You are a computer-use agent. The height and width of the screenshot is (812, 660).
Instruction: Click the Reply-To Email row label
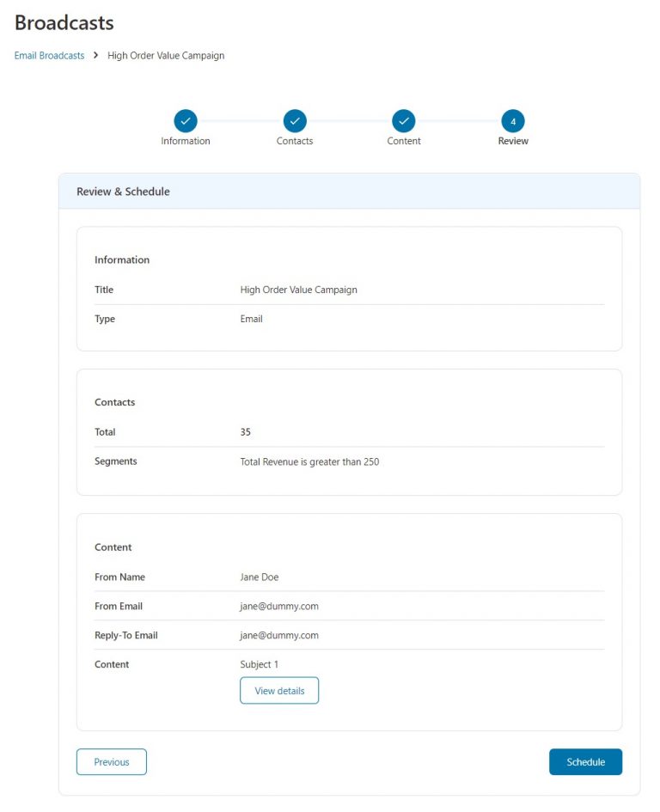(125, 635)
